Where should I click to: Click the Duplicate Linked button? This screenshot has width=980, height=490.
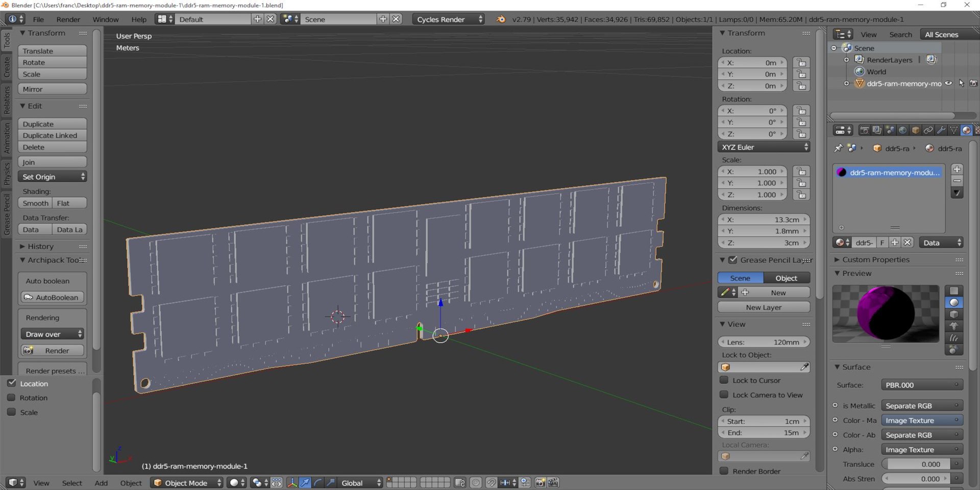[x=52, y=136]
